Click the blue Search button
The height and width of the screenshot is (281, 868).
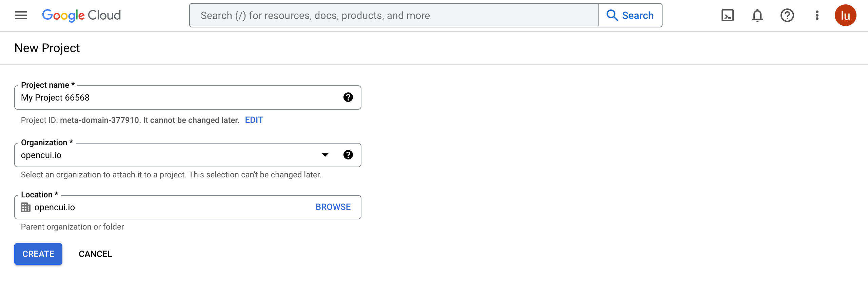[630, 15]
